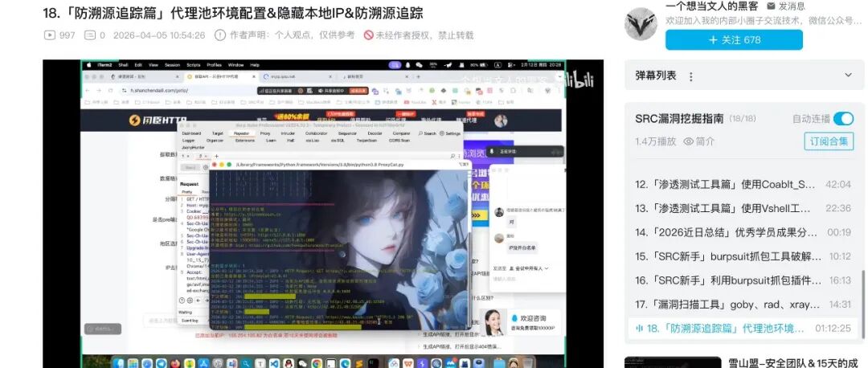868x368 pixels.
Task: Click the 订阅合集 subscribe button
Action: [828, 141]
